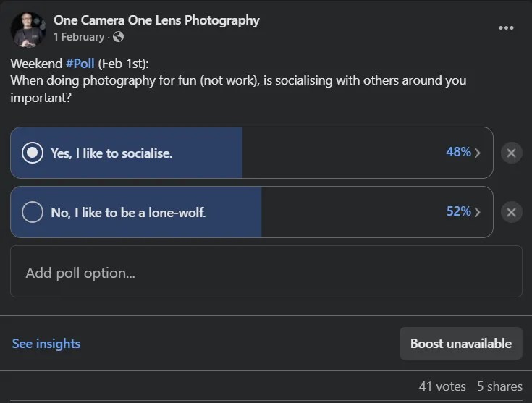
Task: Open the three-dots post options menu
Action: (506, 28)
